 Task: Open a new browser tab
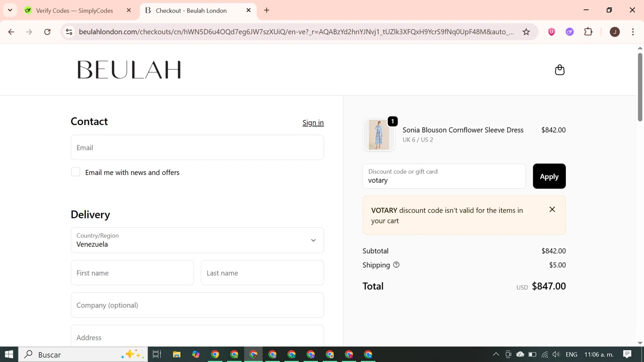pyautogui.click(x=267, y=10)
